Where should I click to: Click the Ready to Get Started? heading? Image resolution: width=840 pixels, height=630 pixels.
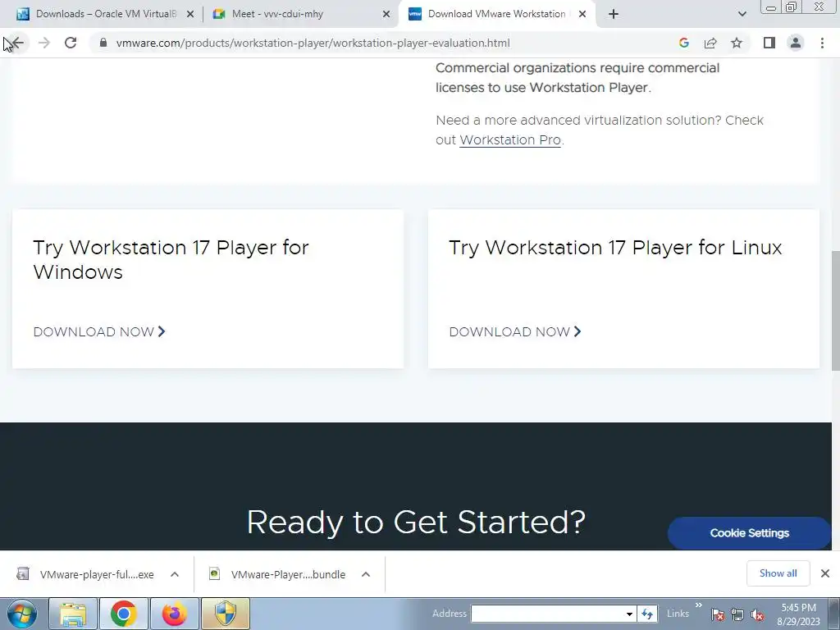point(416,523)
